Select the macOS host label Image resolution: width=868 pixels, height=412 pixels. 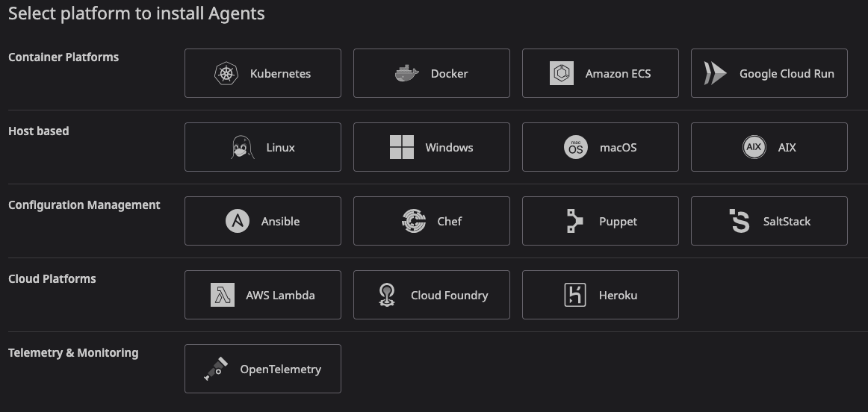coord(618,148)
